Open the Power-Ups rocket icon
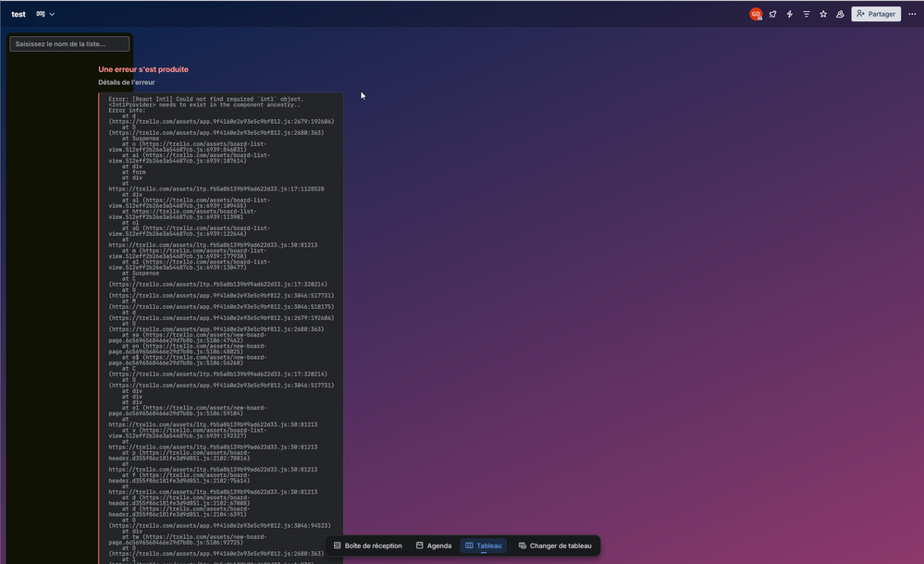The height and width of the screenshot is (564, 924). click(772, 14)
